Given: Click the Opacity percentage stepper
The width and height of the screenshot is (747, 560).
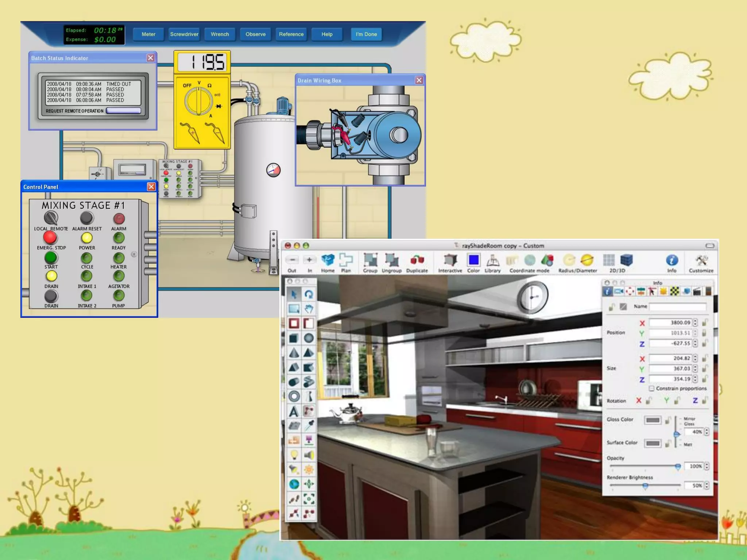Looking at the screenshot, I should pyautogui.click(x=707, y=466).
